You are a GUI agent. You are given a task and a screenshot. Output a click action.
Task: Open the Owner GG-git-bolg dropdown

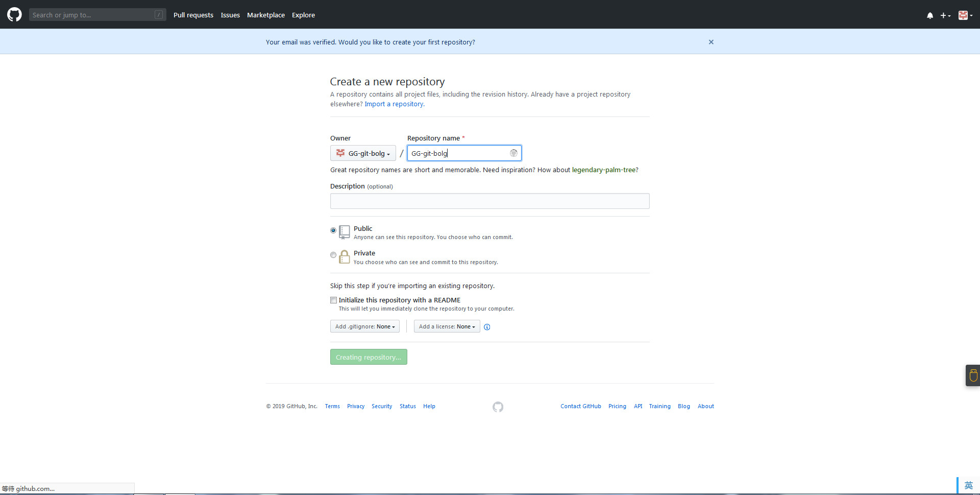[363, 153]
